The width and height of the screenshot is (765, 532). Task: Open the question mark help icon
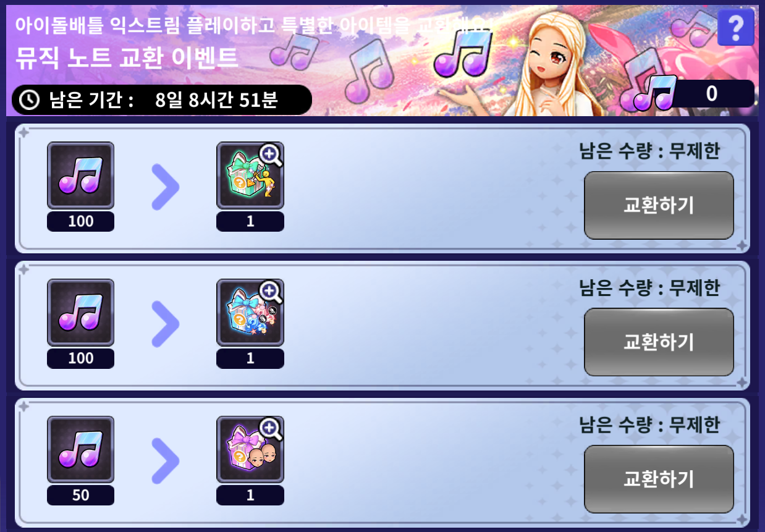(736, 27)
